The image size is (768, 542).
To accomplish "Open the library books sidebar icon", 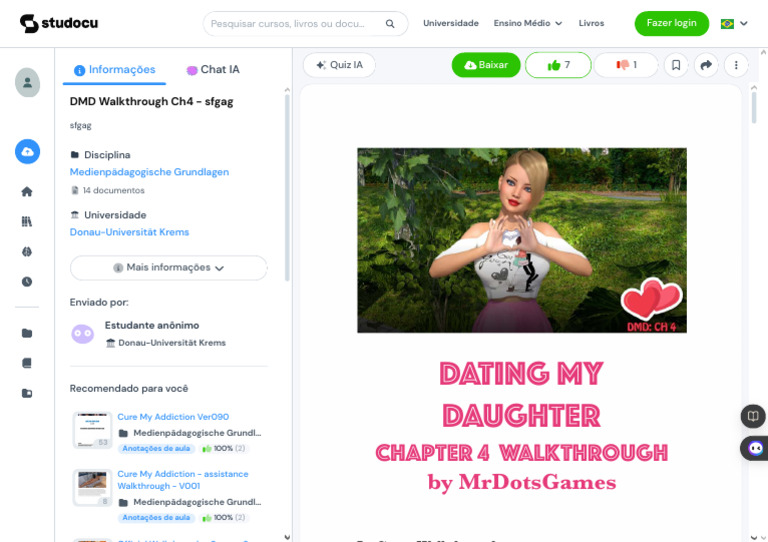I will (x=27, y=222).
